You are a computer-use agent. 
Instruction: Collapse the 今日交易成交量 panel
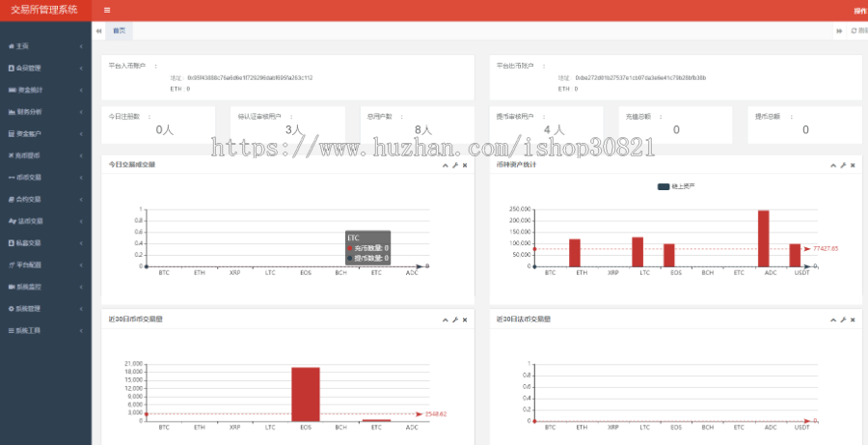445,165
